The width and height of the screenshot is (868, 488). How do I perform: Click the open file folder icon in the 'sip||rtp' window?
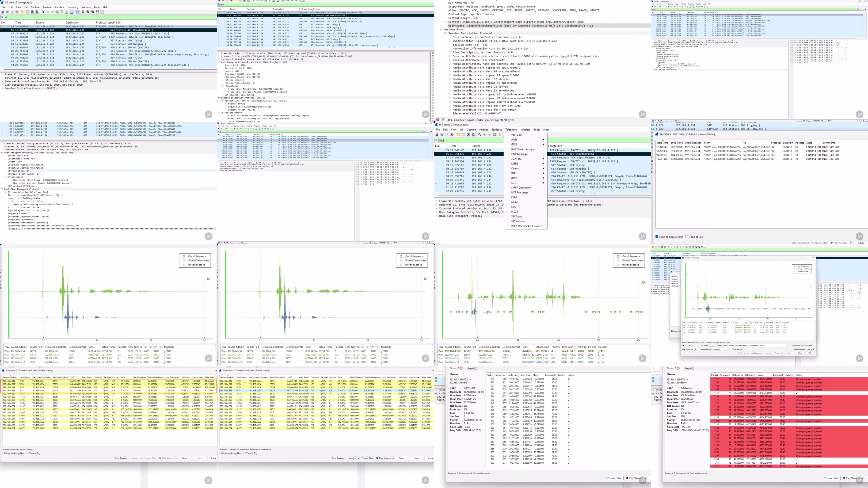pos(458,135)
